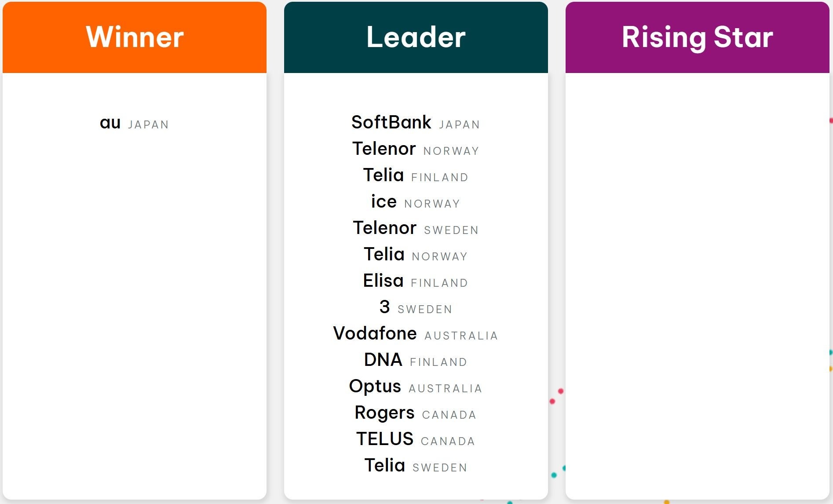Select Vodafone Australia entry
This screenshot has height=504, width=833.
(x=415, y=334)
